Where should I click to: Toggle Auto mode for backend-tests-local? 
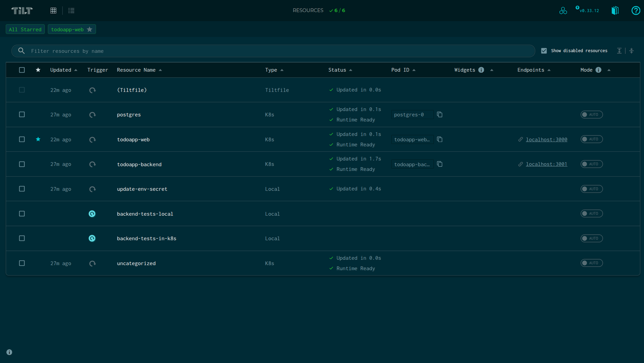(x=592, y=214)
